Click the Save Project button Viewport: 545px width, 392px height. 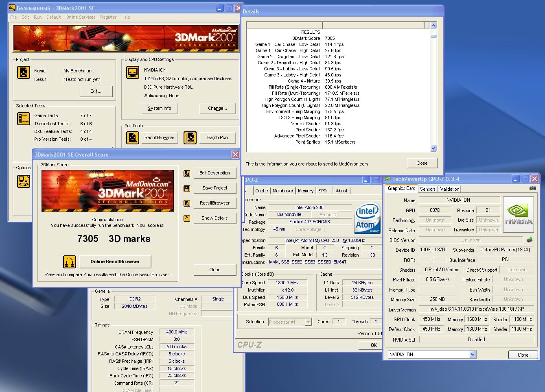pos(214,188)
